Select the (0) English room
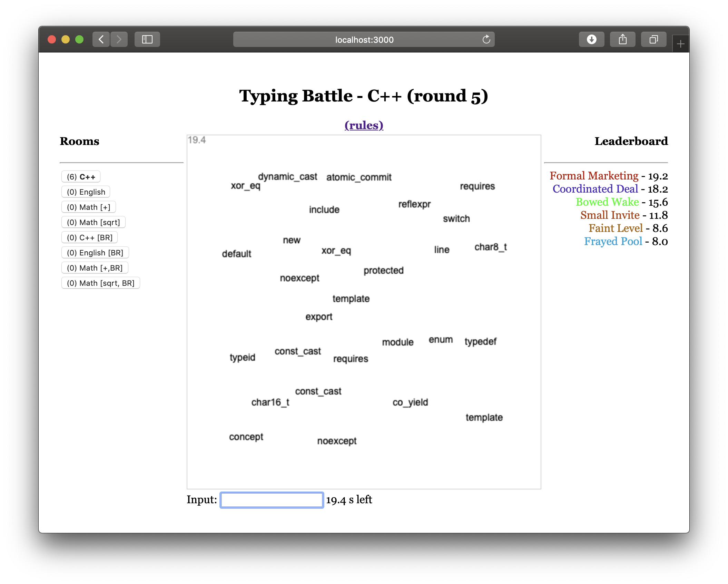728x584 pixels. [86, 191]
